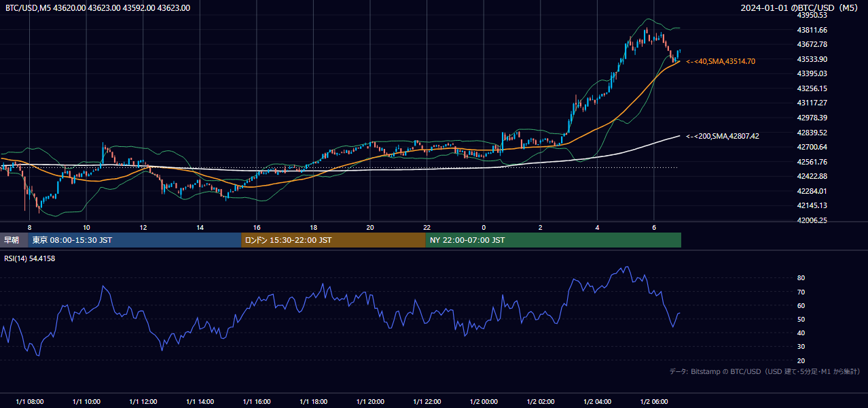The height and width of the screenshot is (408, 868).
Task: Click hour tick 10 under the price chart
Action: [86, 227]
